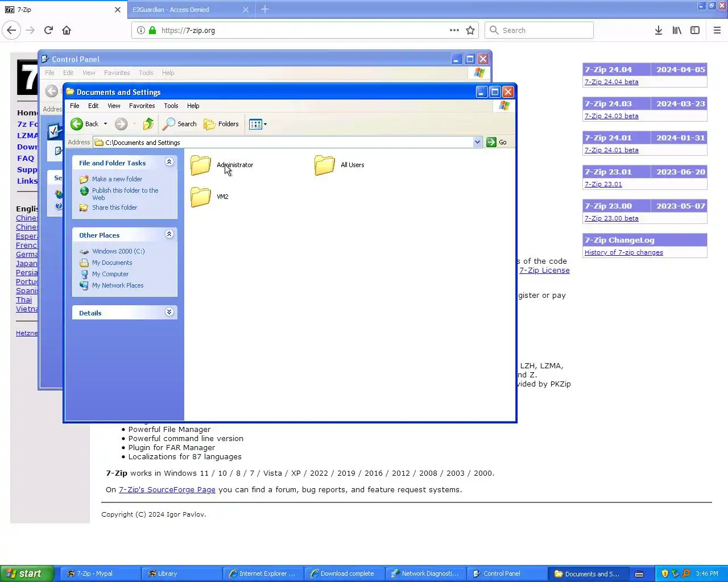Toggle browser sidebar icon
Image resolution: width=728 pixels, height=582 pixels.
695,30
